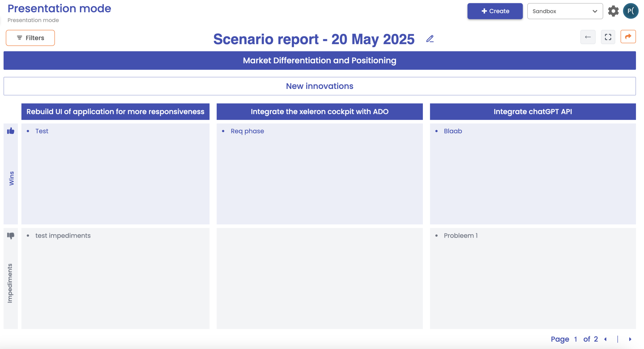Click the pencil edit icon beside report title
644x349 pixels.
[430, 39]
